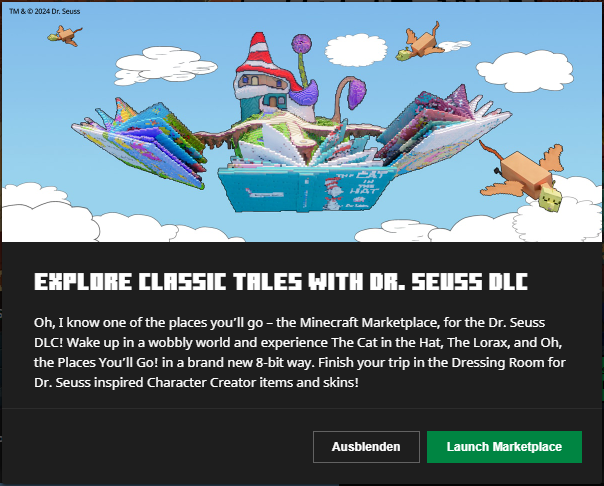Click the large cloud at upper right
The width and height of the screenshot is (604, 486).
[x=525, y=72]
